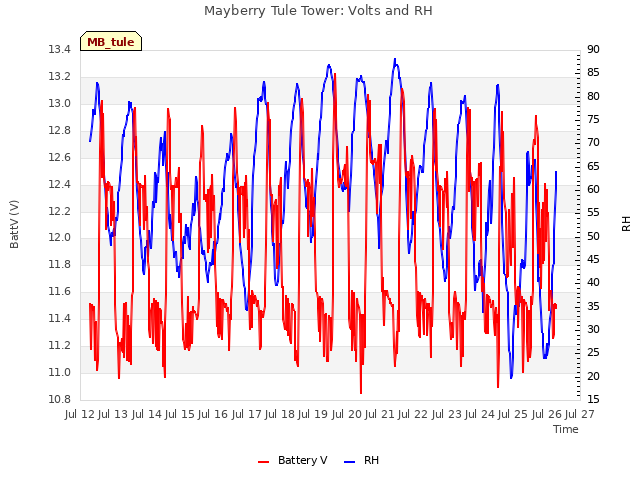
Task: Click the 13.4 left axis tick
Action: coord(60,50)
